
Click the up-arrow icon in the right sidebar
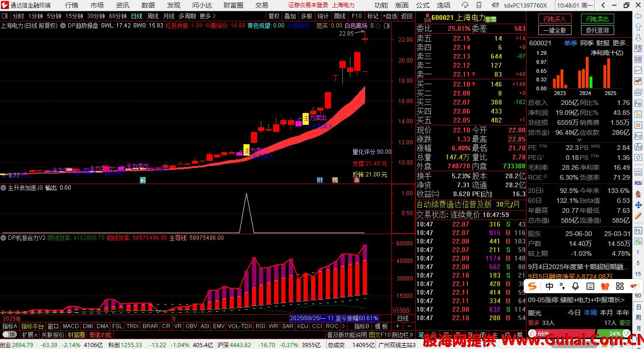click(638, 27)
